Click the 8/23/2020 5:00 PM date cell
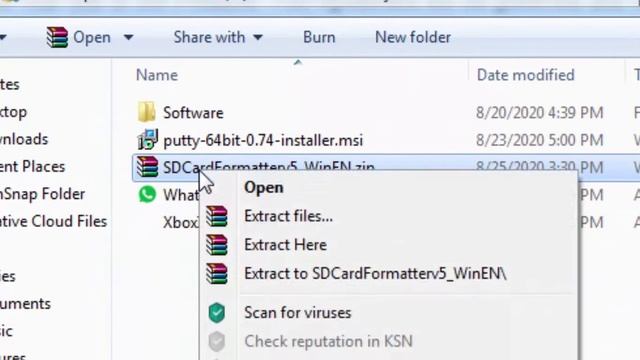Screen dimensions: 640x360 click(540, 140)
